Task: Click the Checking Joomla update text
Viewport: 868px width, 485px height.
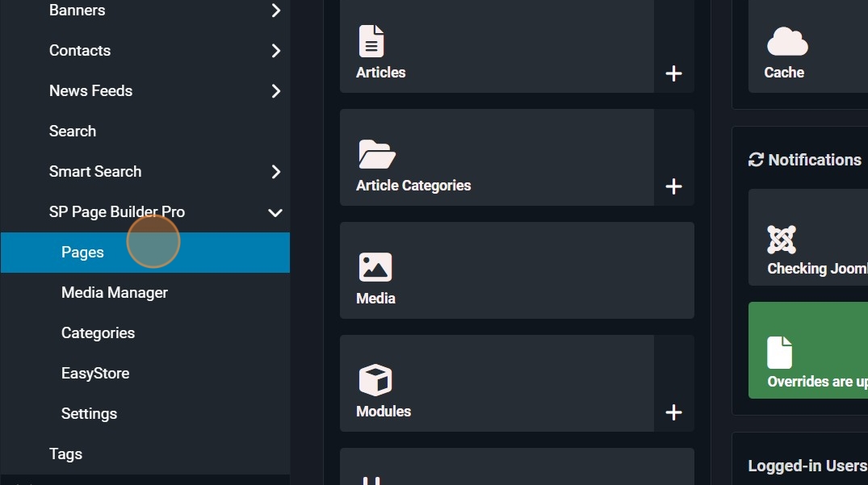Action: 817,268
